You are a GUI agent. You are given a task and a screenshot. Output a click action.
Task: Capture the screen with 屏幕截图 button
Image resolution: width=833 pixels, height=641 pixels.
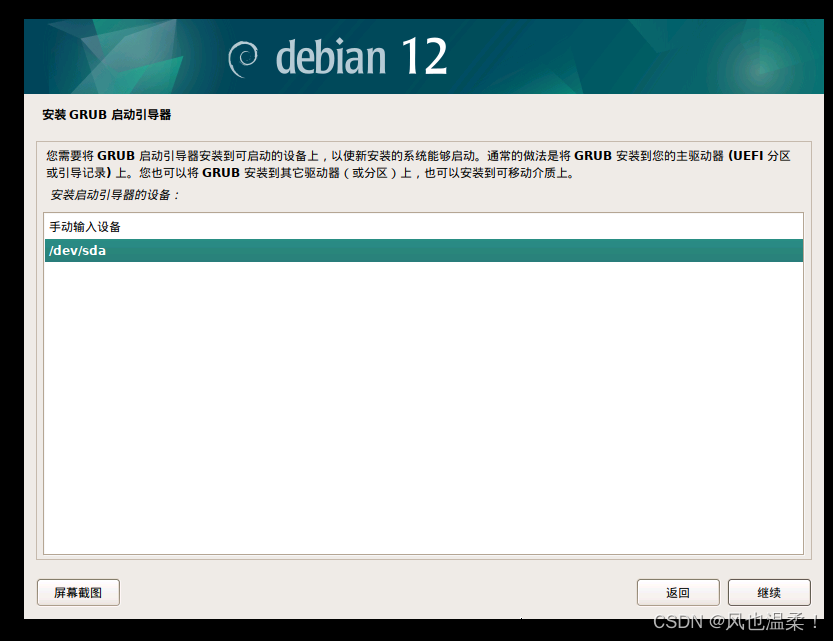tap(77, 592)
